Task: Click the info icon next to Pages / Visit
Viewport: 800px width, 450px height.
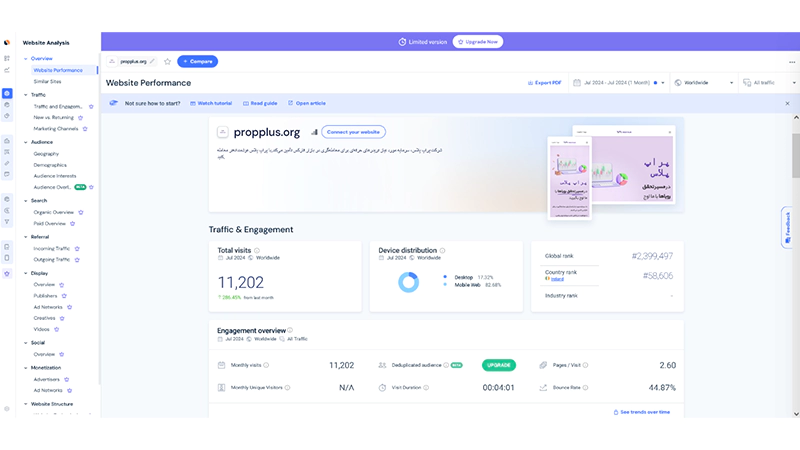Action: point(586,365)
